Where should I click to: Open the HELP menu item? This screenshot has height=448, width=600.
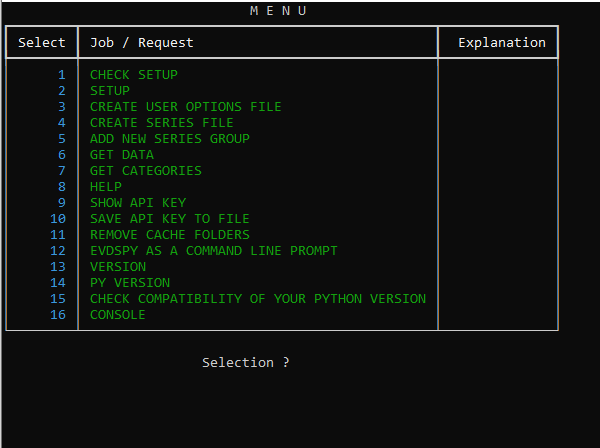[x=106, y=187]
